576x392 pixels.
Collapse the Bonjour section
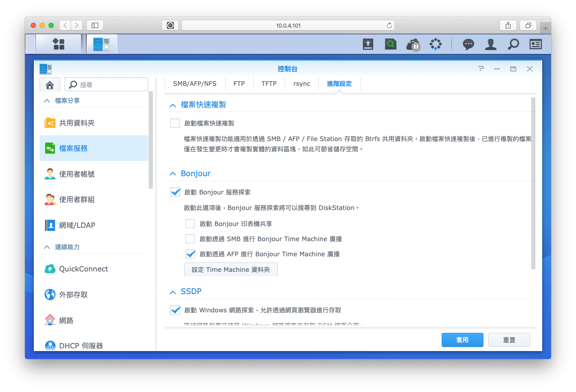click(173, 174)
